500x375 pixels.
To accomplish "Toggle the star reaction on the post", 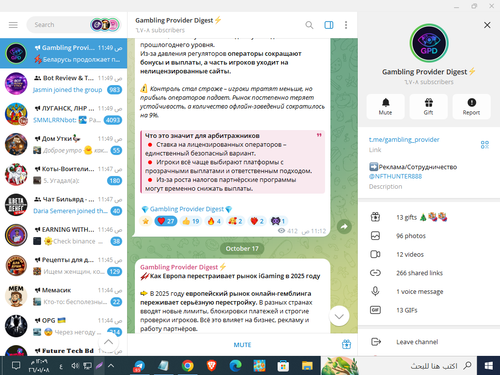I will coord(146,221).
